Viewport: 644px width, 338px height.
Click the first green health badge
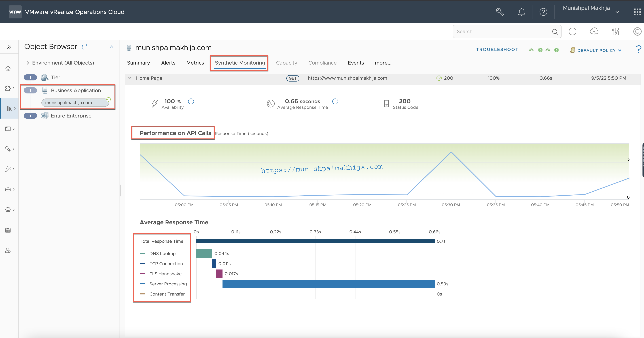coord(531,50)
